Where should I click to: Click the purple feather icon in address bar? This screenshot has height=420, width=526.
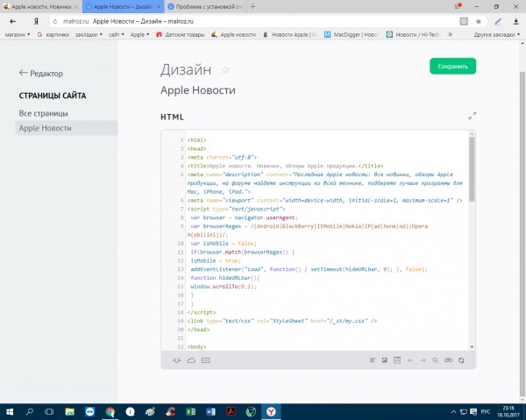pyautogui.click(x=498, y=21)
